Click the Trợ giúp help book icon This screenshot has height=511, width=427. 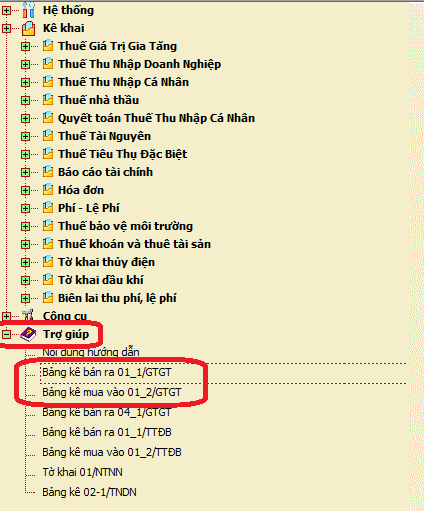28,334
